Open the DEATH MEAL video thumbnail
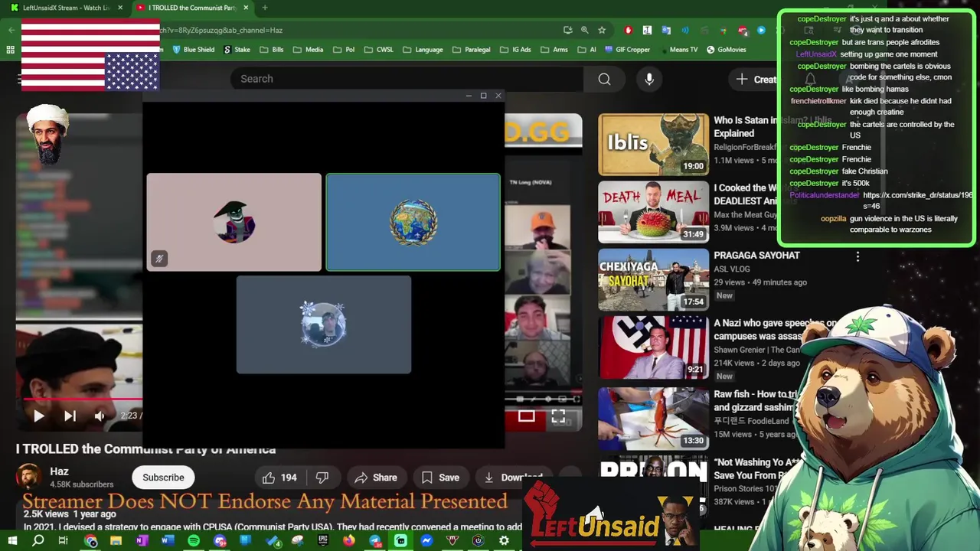 [653, 212]
